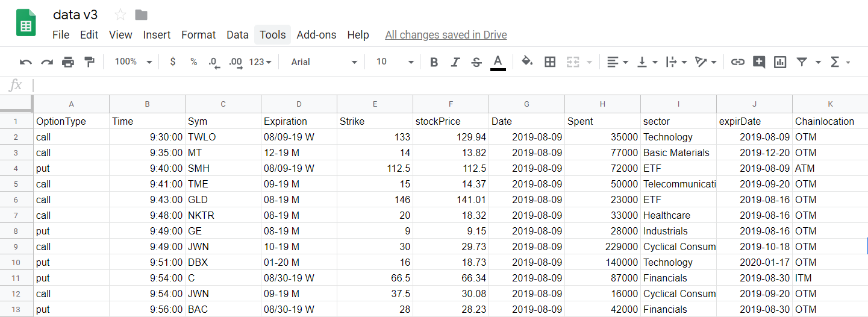Select all cells with corner box
The image size is (868, 317).
click(16, 104)
